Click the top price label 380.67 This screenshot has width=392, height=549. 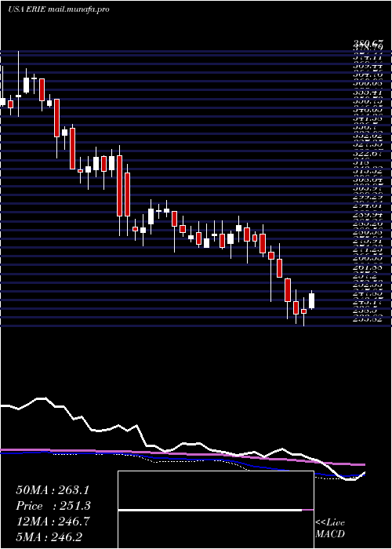[x=366, y=44]
